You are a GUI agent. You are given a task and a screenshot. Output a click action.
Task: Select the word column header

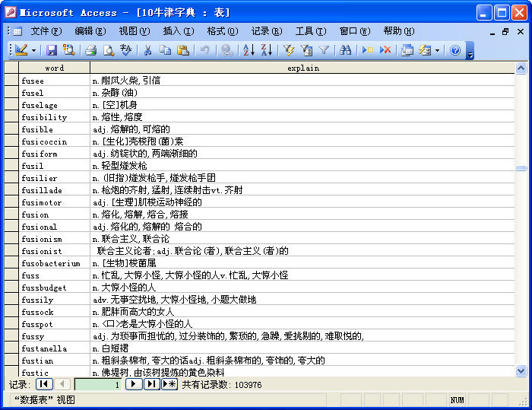[54, 68]
